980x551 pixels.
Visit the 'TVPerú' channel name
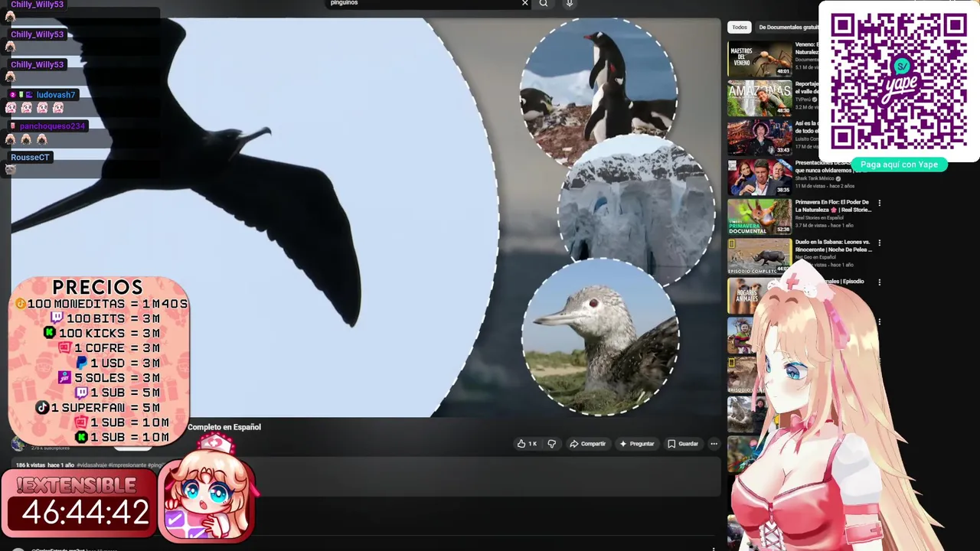coord(803,99)
